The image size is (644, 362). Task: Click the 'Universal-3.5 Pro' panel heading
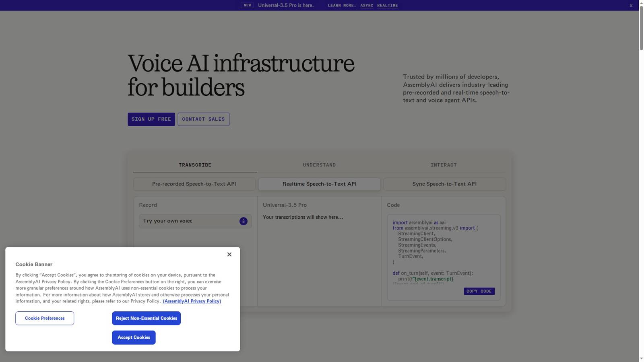[x=285, y=205]
